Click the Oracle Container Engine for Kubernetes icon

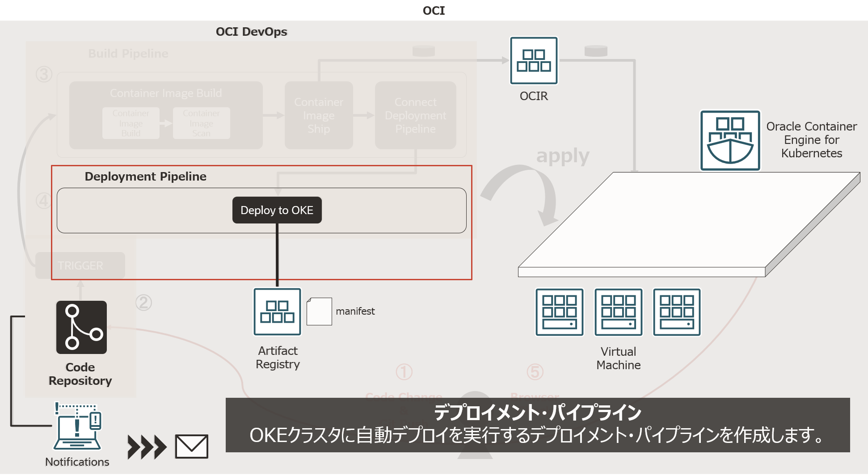(730, 140)
